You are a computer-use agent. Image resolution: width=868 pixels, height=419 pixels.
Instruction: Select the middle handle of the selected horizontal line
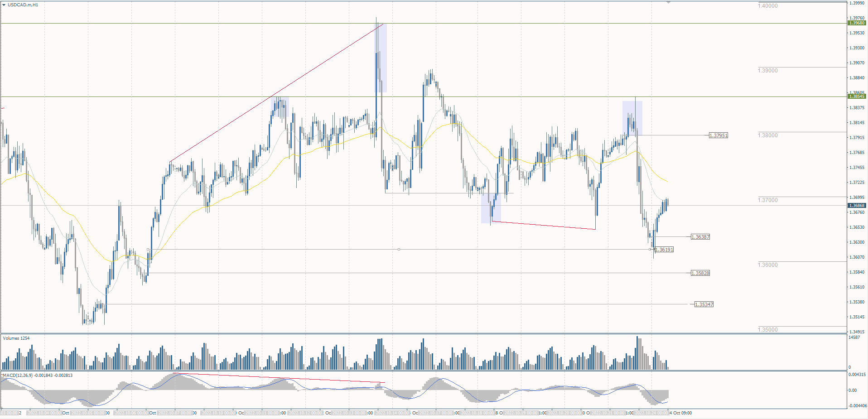click(x=399, y=250)
